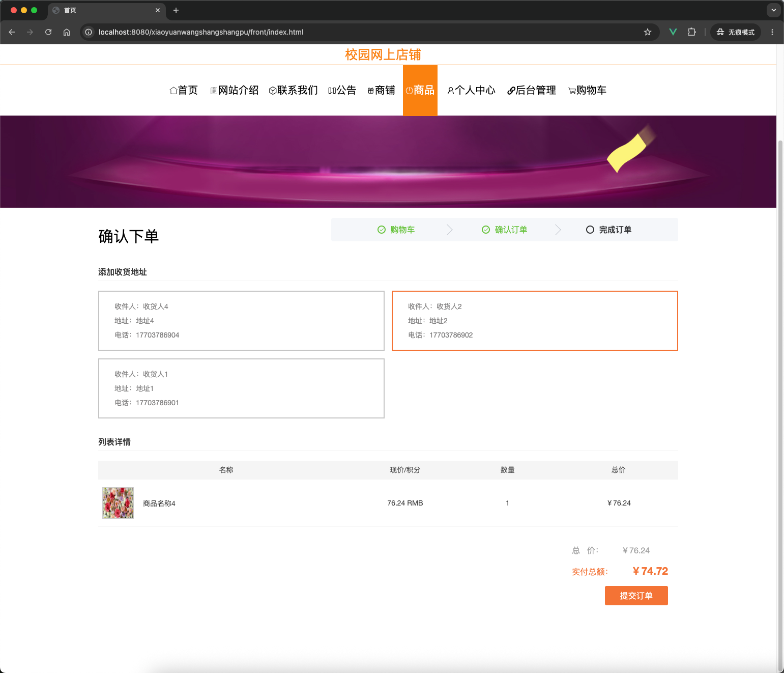Open 网站介绍 navigation item
Image resolution: width=784 pixels, height=673 pixels.
point(235,90)
